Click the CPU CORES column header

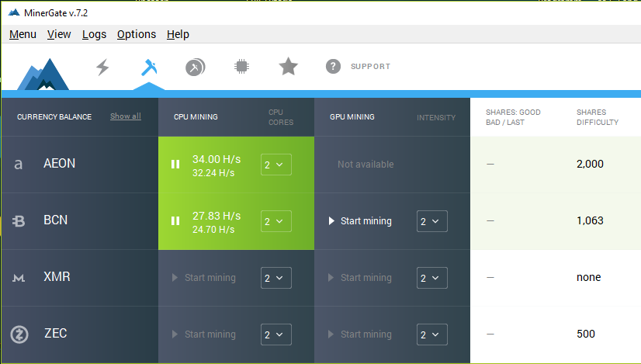point(281,117)
